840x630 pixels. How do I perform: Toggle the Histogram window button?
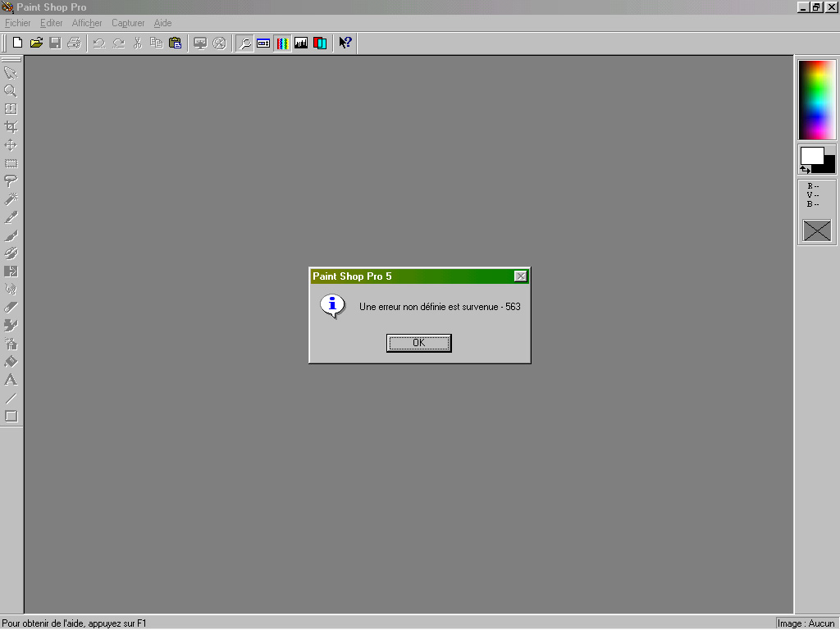301,43
